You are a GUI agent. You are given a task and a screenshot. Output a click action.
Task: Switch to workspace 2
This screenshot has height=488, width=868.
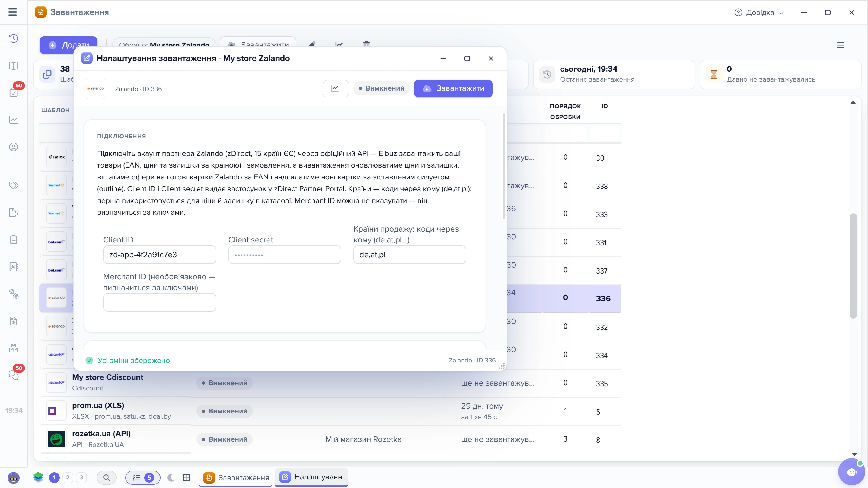pos(68,477)
